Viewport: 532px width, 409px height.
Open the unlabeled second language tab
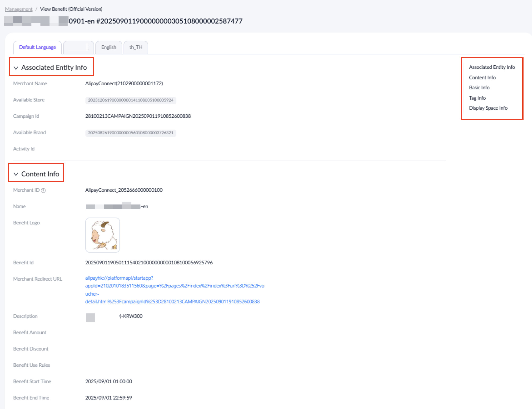point(78,47)
